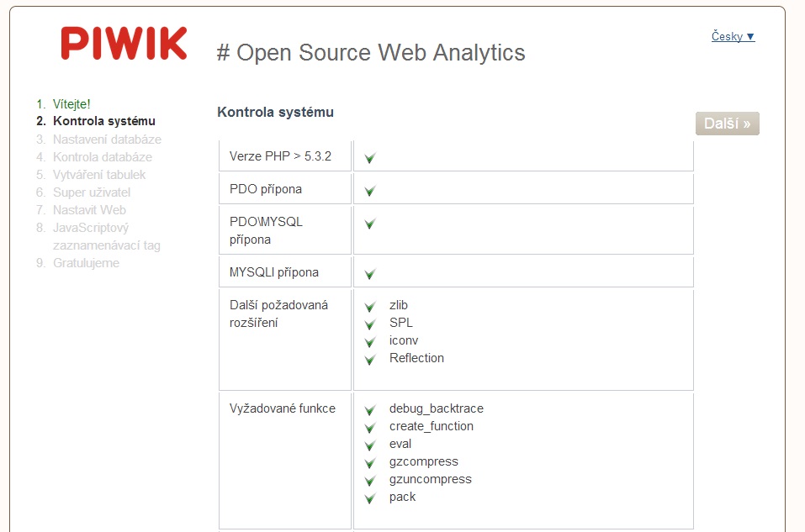Select step 9 Gratulujeme

click(86, 263)
